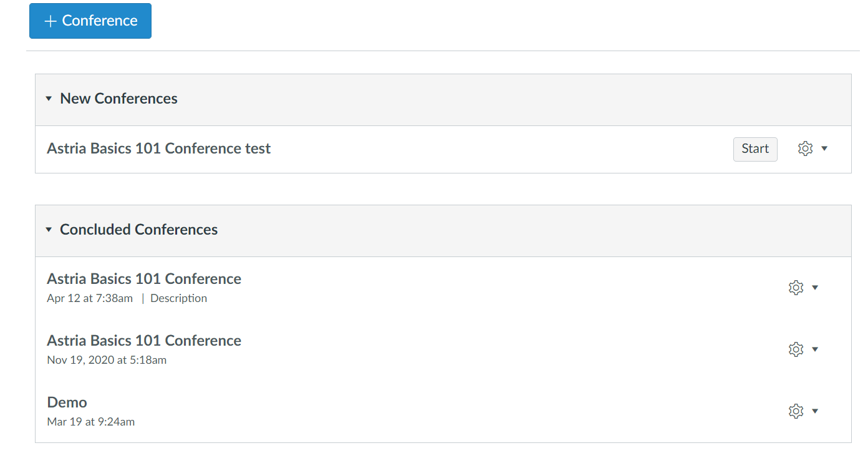Image resolution: width=868 pixels, height=458 pixels.
Task: Open the Astria Basics 101 Conference dated Apr 12
Action: tap(144, 279)
